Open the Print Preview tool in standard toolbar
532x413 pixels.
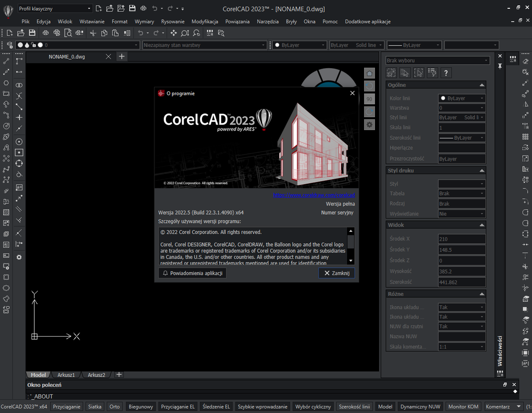point(68,33)
